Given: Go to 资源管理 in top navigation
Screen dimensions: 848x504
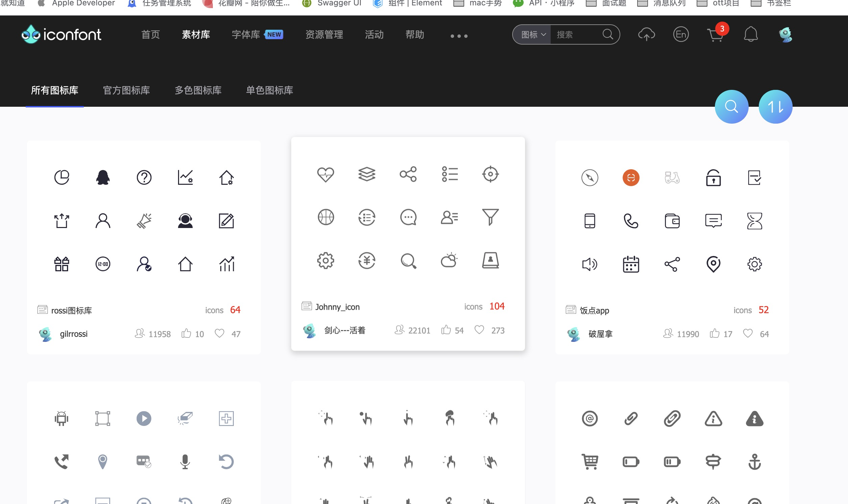Looking at the screenshot, I should [324, 34].
